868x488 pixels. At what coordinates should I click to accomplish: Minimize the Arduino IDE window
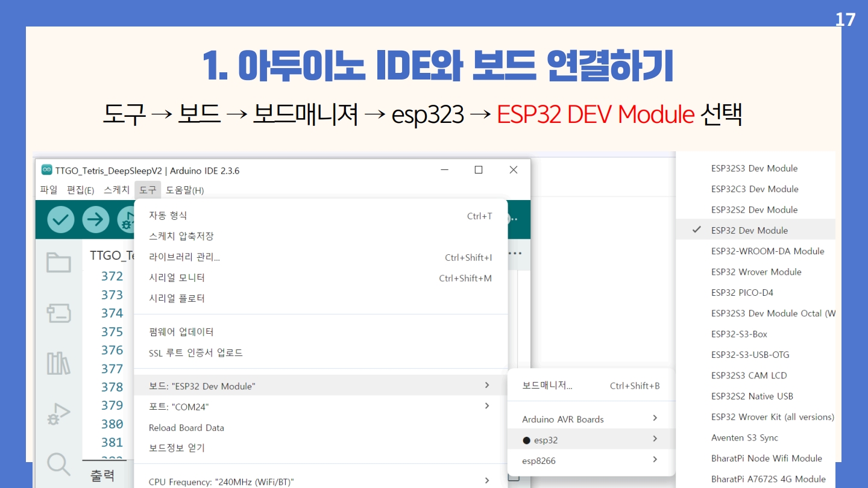(x=444, y=170)
